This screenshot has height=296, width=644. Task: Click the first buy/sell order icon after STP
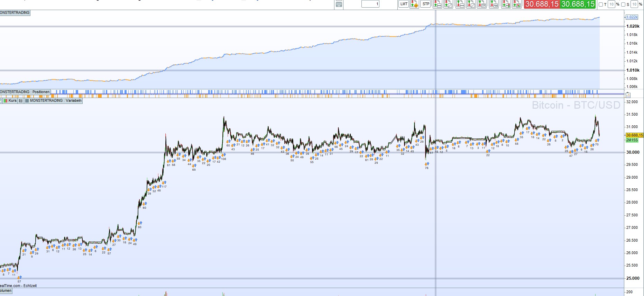437,4
